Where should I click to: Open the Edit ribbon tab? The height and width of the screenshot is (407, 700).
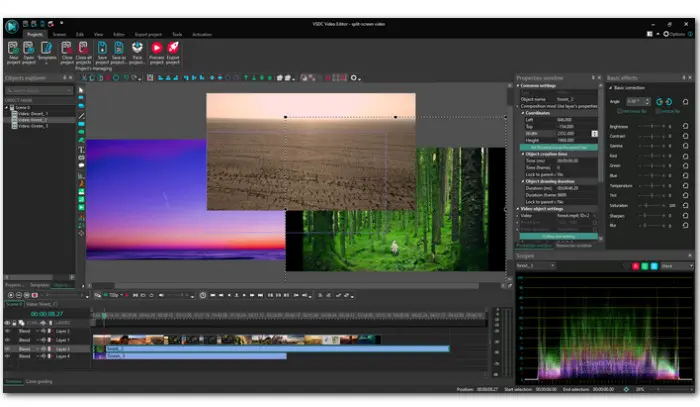pos(79,34)
